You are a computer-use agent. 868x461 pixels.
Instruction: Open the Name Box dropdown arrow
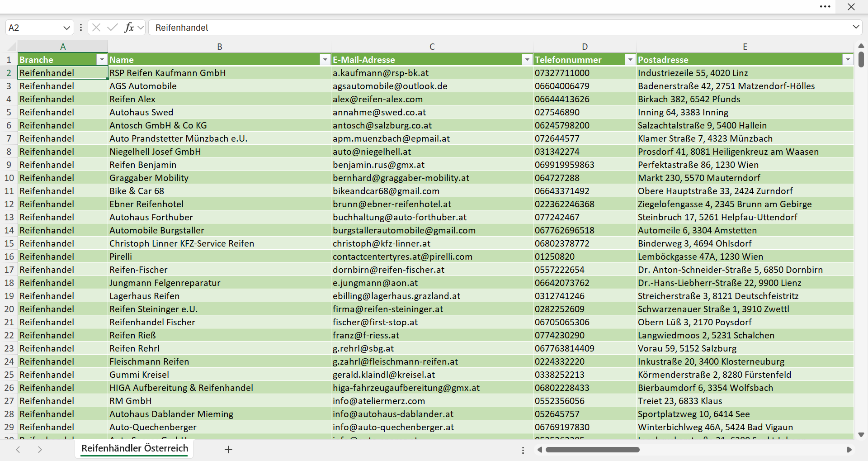pos(66,28)
